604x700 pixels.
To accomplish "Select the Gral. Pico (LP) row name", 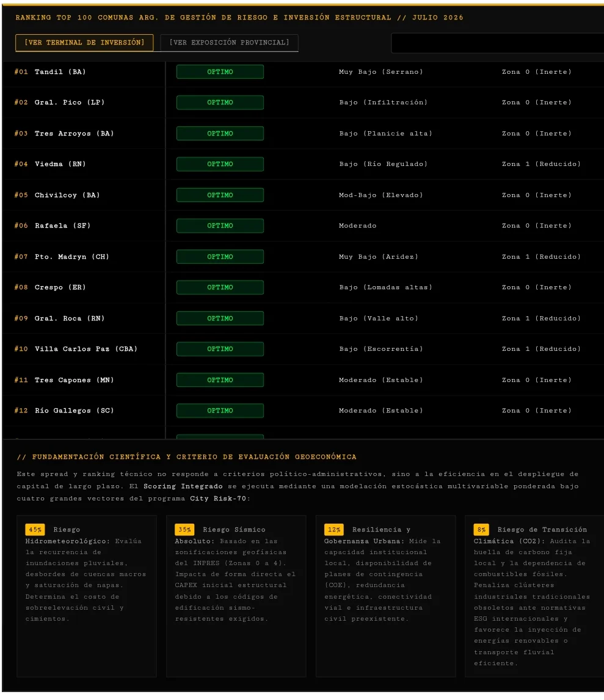I will pyautogui.click(x=70, y=103).
